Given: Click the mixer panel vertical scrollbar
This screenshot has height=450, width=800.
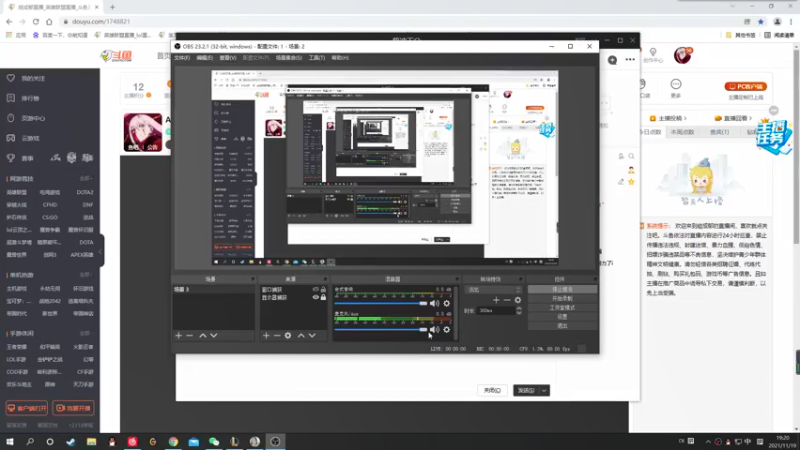Looking at the screenshot, I should 456,312.
